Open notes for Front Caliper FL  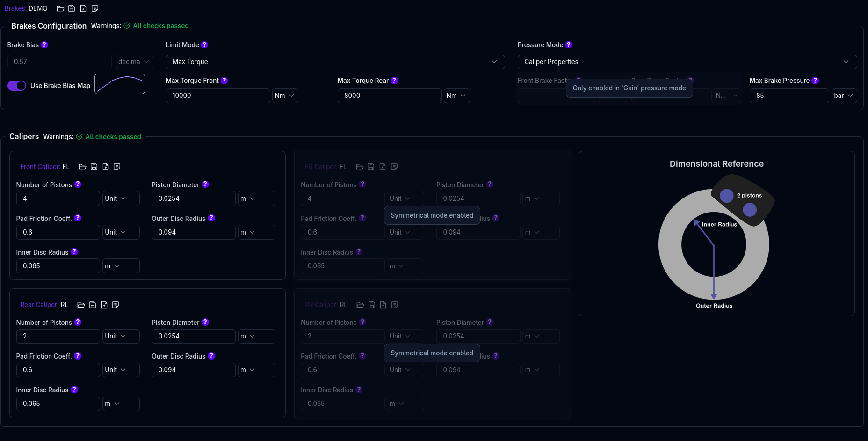pos(117,167)
